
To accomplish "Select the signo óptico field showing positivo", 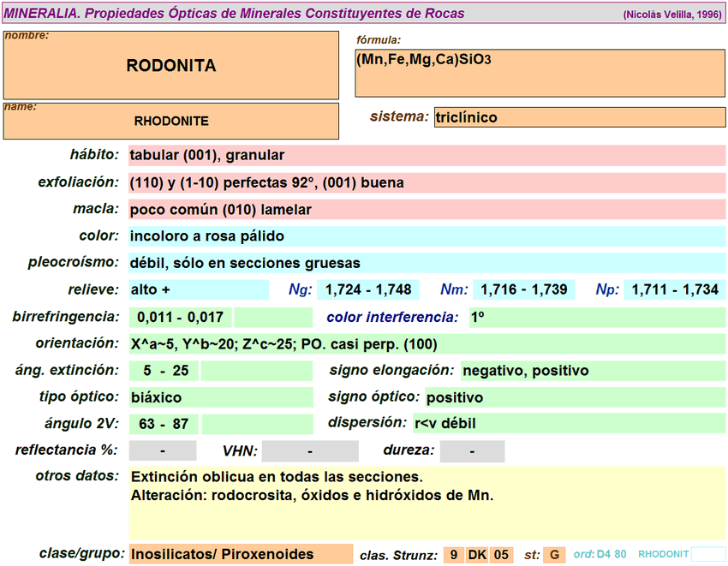I will [x=575, y=397].
